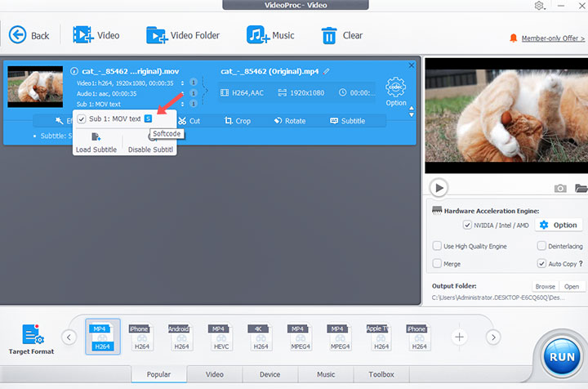The height and width of the screenshot is (389, 588).
Task: Select the cat video thumbnail
Action: click(35, 87)
